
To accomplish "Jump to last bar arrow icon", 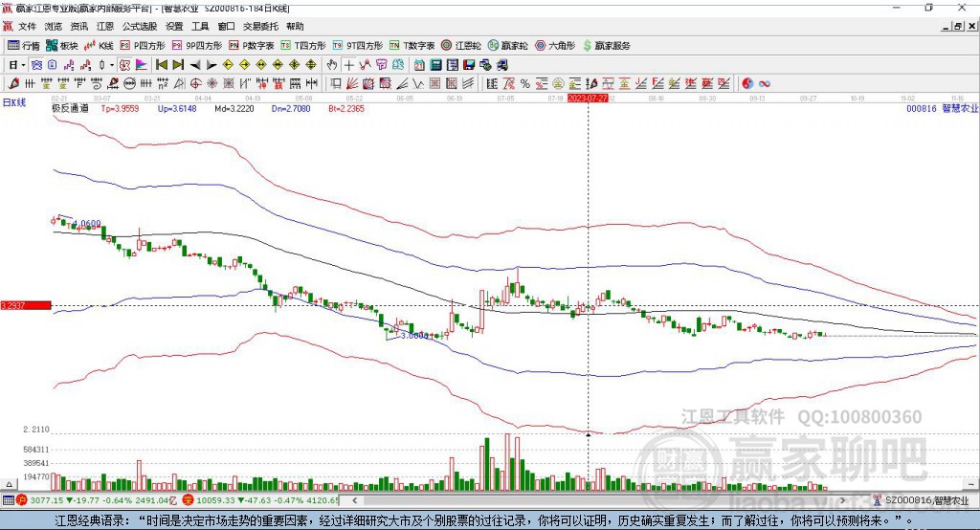I will [x=178, y=65].
